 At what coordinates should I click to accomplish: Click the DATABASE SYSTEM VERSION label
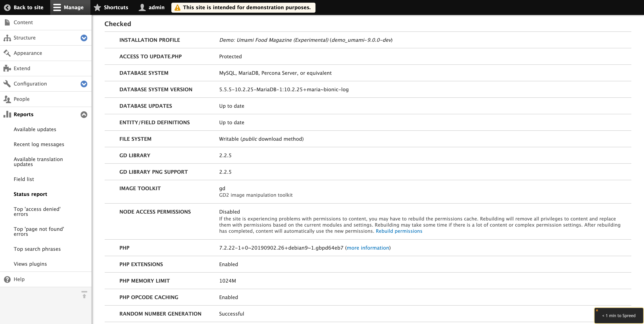coord(156,90)
